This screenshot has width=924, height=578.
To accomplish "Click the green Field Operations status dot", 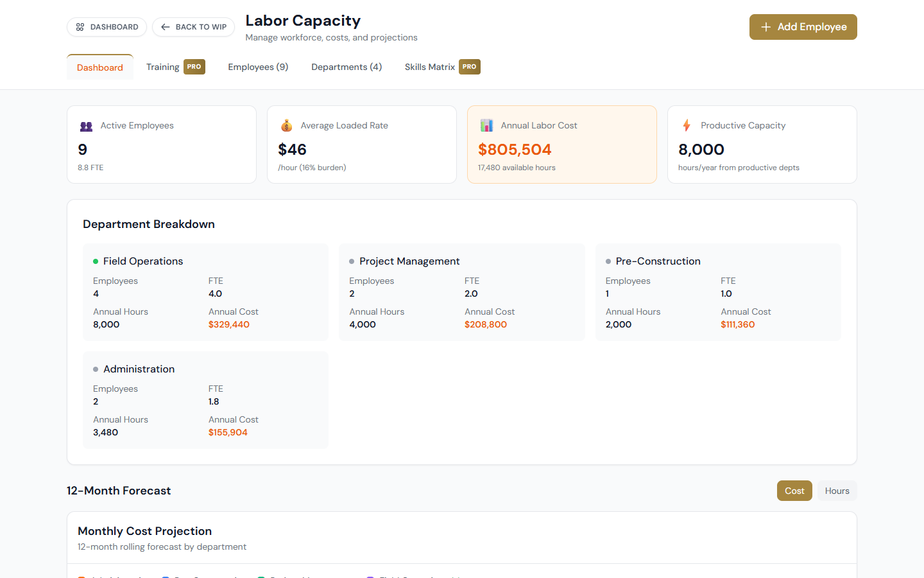I will [96, 261].
